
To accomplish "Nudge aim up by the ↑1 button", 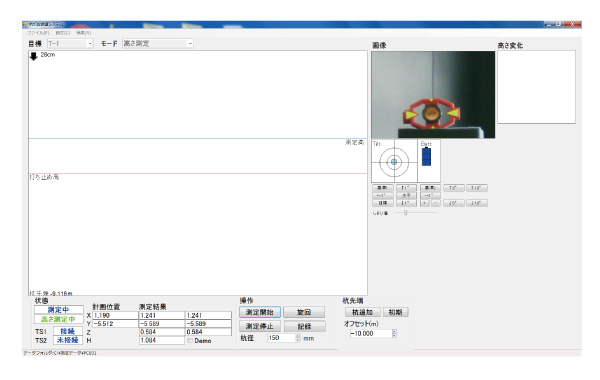I will pos(406,188).
